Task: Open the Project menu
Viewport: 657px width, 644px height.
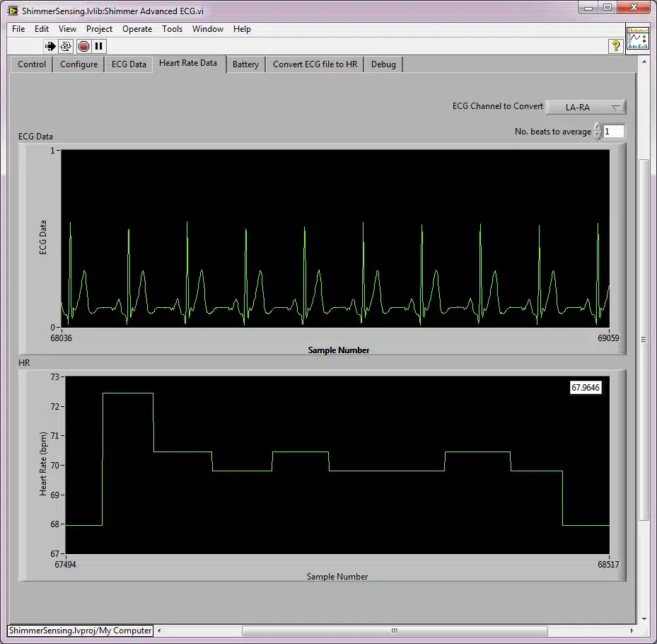Action: pyautogui.click(x=99, y=29)
